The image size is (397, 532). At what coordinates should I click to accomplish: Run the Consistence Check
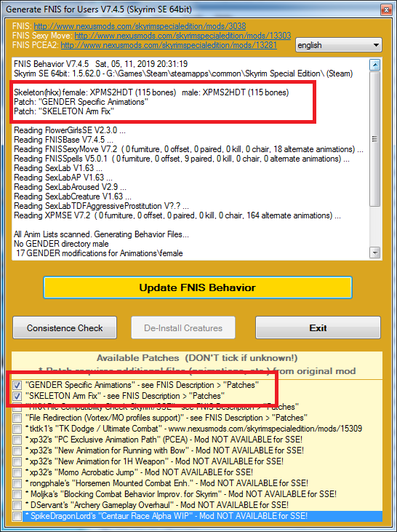tap(65, 327)
